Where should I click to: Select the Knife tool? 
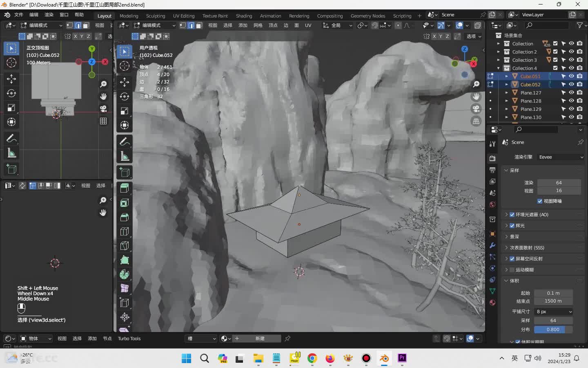tap(125, 246)
